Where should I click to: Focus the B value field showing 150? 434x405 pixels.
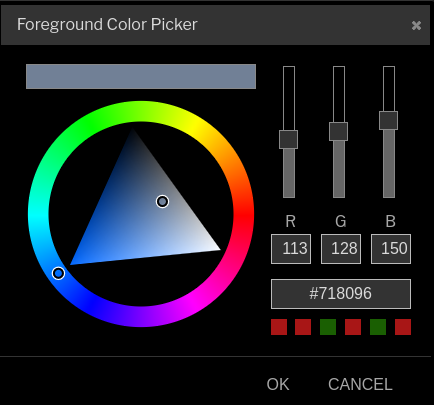pyautogui.click(x=391, y=249)
